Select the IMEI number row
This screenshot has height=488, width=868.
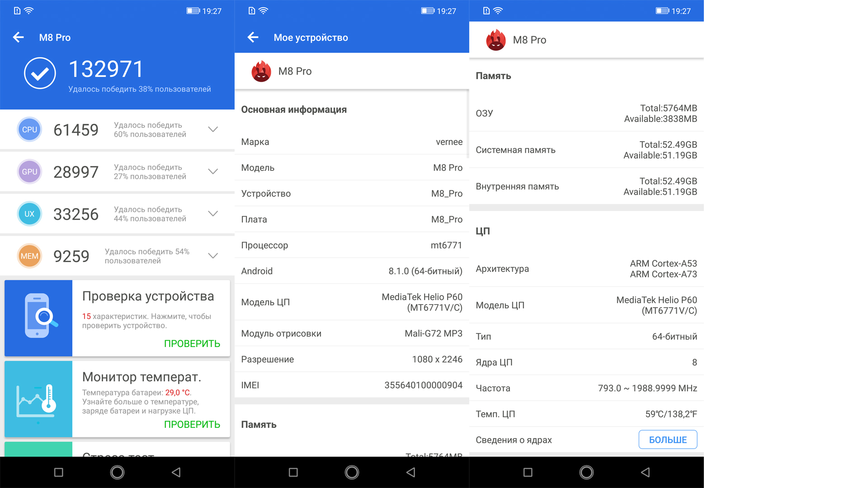click(x=352, y=385)
